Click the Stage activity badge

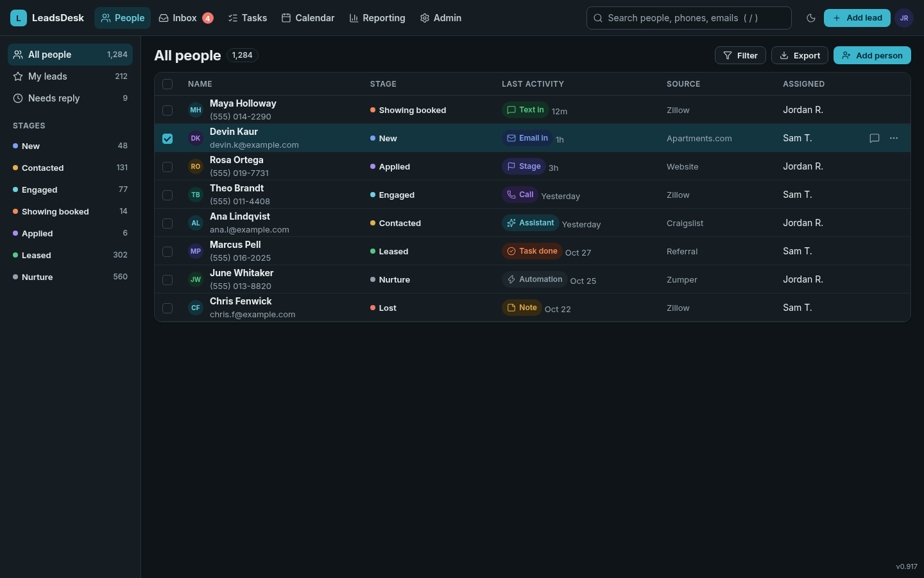coord(524,166)
